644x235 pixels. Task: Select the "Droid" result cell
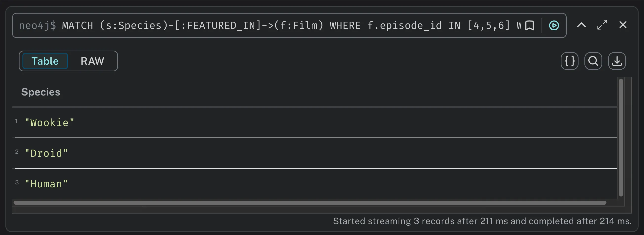coord(46,153)
